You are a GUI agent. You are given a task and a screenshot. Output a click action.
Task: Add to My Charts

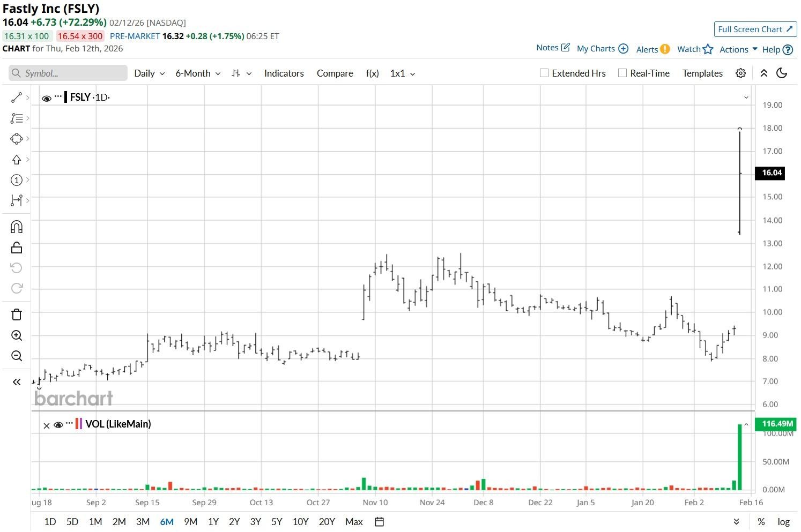pos(602,49)
